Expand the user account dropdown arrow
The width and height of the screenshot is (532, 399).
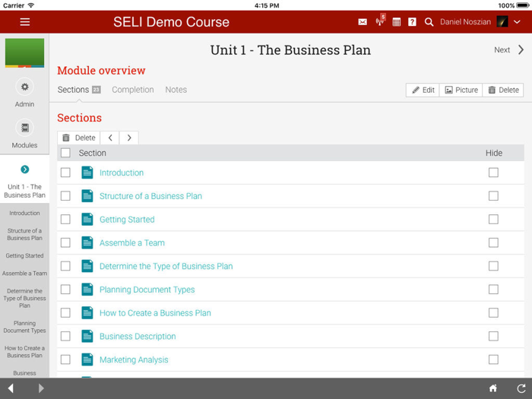pyautogui.click(x=517, y=22)
